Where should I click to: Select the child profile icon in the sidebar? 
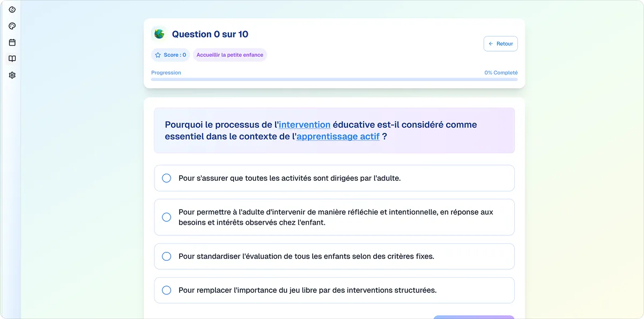point(12,9)
